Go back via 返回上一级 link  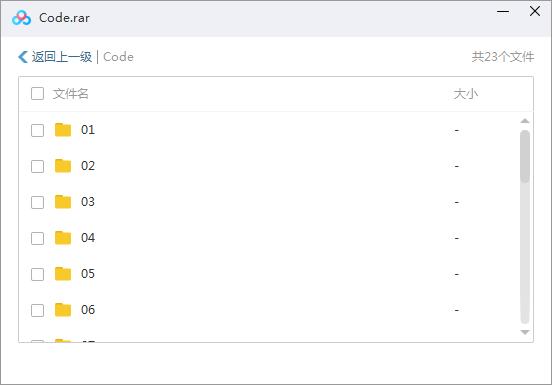click(62, 57)
